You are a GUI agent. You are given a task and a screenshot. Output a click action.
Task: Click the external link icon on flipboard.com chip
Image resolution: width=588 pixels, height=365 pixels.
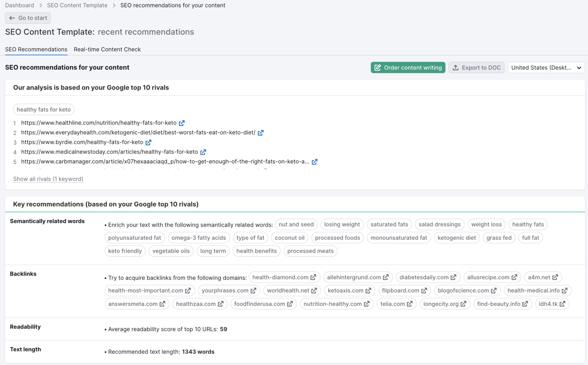(424, 290)
